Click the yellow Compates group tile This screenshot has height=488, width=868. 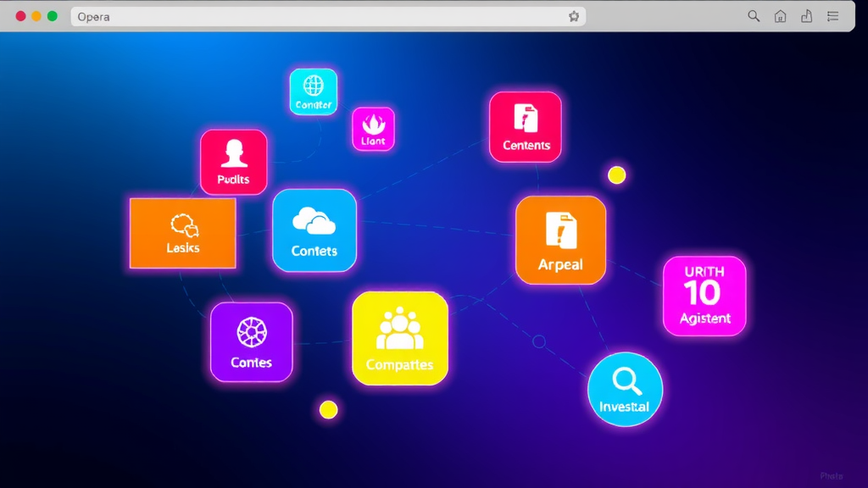tap(400, 339)
